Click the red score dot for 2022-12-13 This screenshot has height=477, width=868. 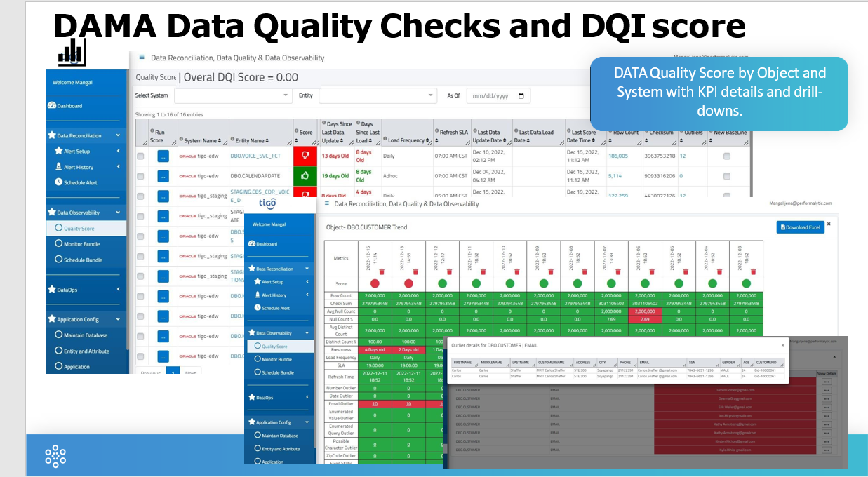click(x=409, y=283)
